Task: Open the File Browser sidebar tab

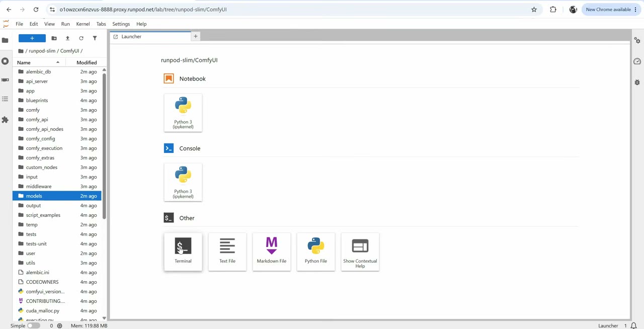Action: pos(5,40)
